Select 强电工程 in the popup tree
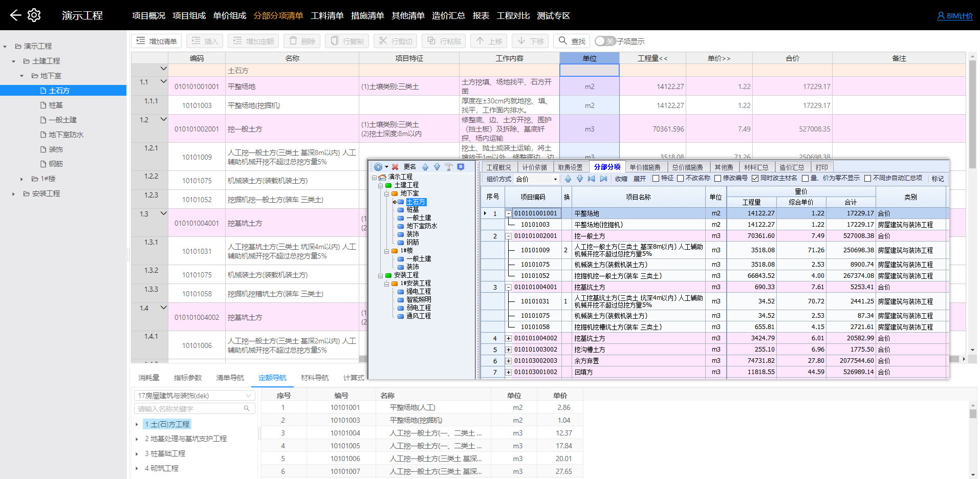The image size is (980, 479). pos(419,291)
